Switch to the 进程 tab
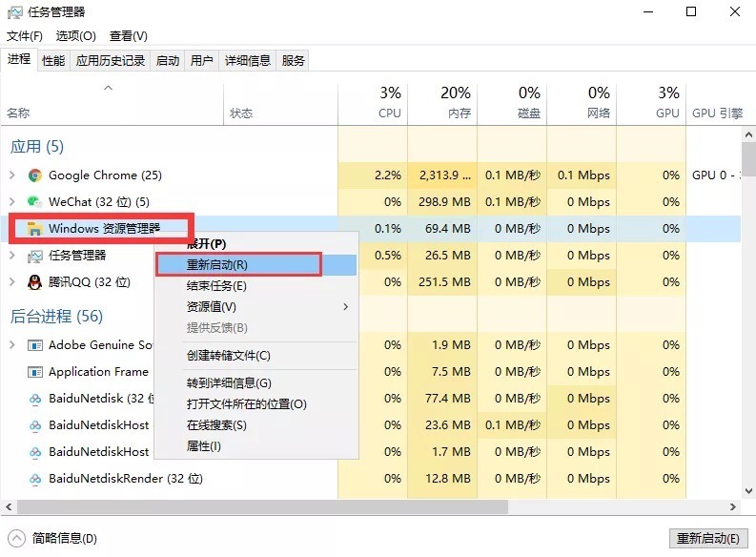The image size is (756, 557). coord(19,59)
